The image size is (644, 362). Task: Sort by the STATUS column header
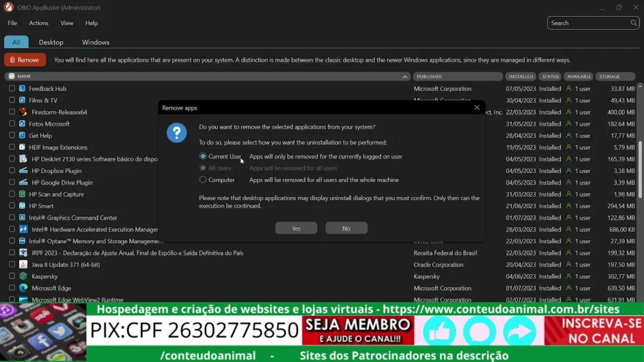[550, 76]
